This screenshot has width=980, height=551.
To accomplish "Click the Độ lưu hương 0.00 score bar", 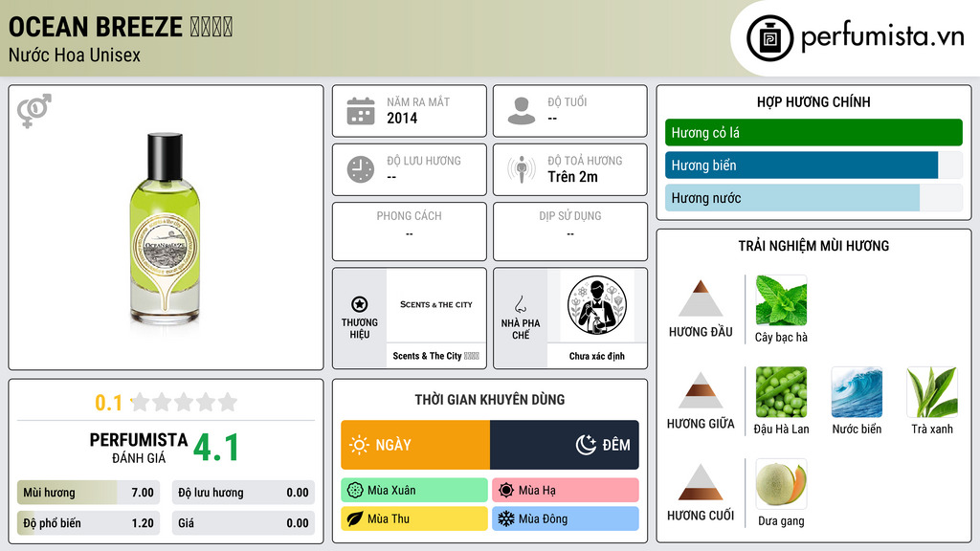I will (x=243, y=493).
